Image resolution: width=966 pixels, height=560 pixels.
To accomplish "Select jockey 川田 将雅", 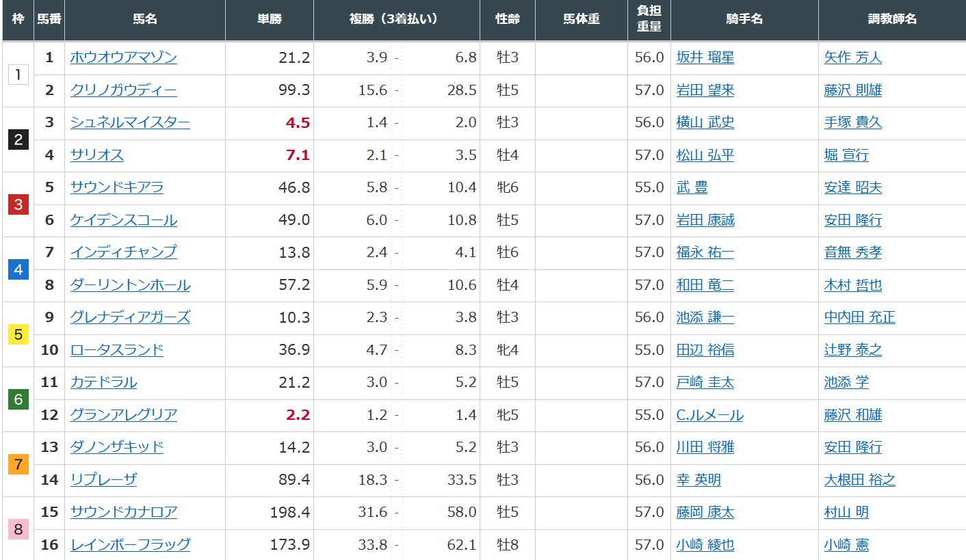I will (705, 447).
